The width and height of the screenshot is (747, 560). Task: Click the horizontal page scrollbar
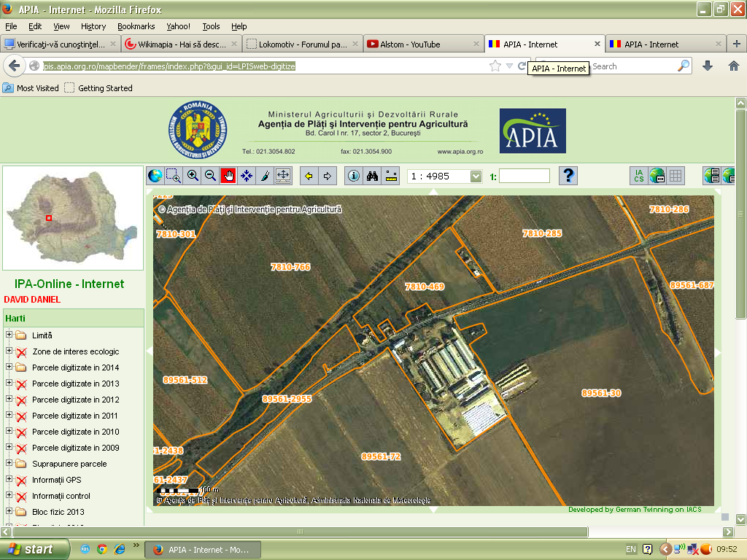300,532
